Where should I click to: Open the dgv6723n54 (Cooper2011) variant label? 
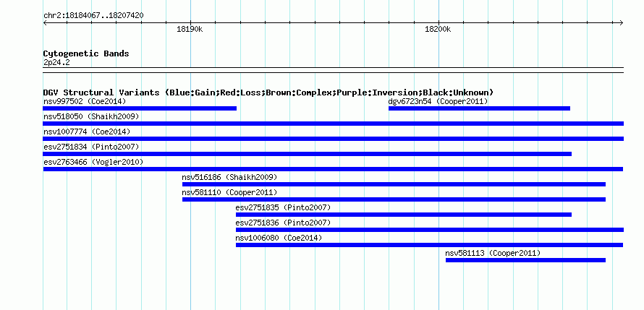(438, 101)
